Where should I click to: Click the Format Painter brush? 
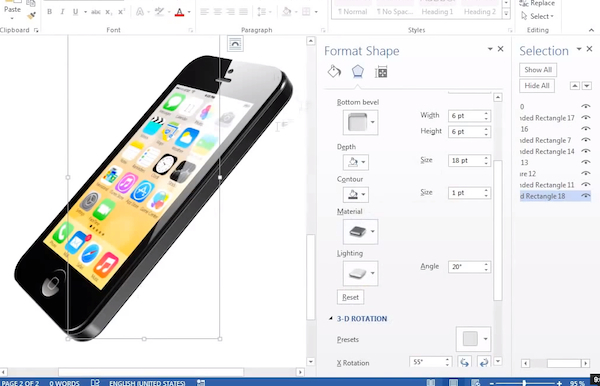31,15
